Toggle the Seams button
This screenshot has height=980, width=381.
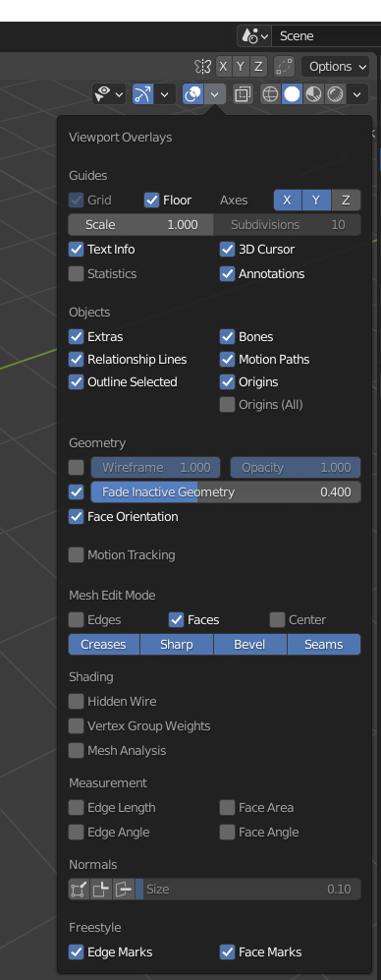pyautogui.click(x=324, y=645)
